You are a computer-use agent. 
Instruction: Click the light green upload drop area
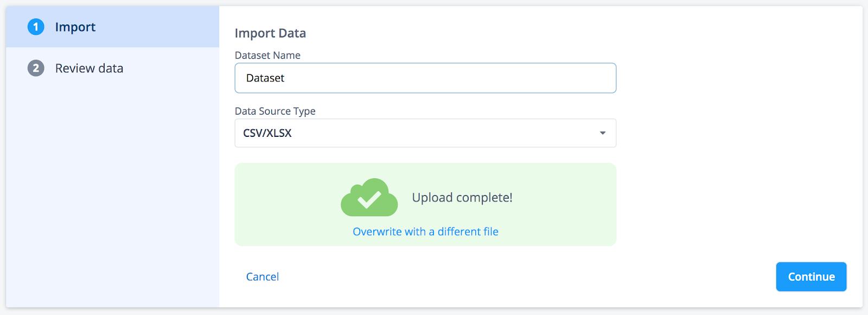point(425,204)
